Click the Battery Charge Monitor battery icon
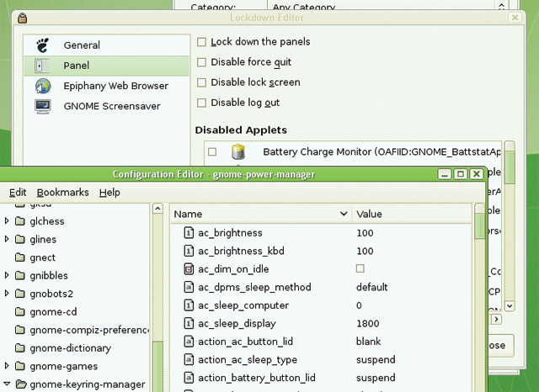Viewport: 539px width, 392px height. [237, 151]
